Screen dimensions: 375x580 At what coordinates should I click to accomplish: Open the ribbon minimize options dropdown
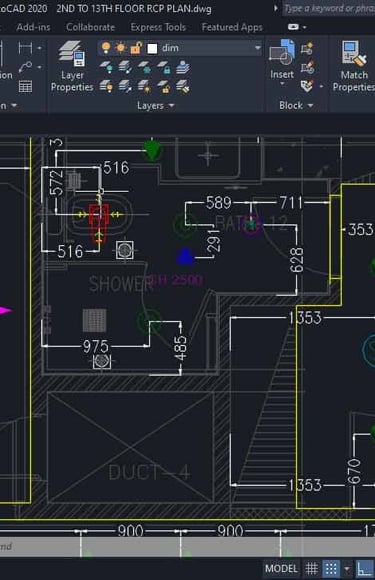(x=304, y=27)
